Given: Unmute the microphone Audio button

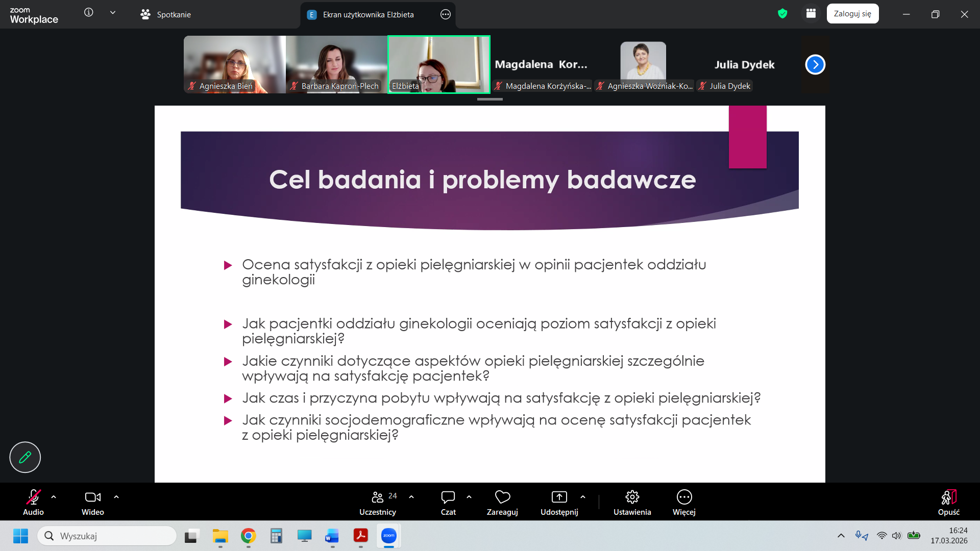Looking at the screenshot, I should click(x=33, y=497).
